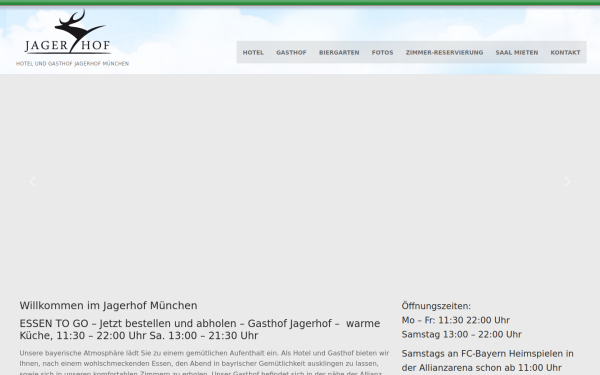Open Zimmer-Reservierung menu item
The height and width of the screenshot is (375, 600).
444,52
